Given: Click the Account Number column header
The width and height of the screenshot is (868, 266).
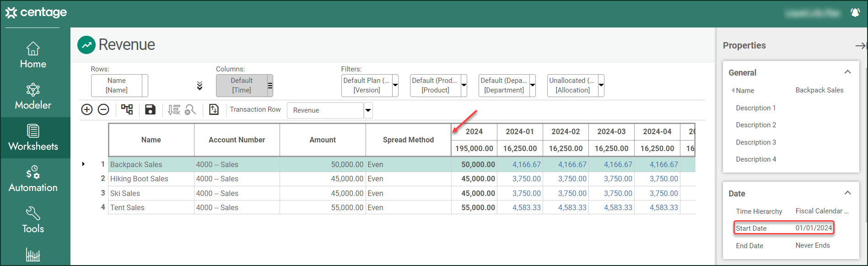Looking at the screenshot, I should [237, 140].
